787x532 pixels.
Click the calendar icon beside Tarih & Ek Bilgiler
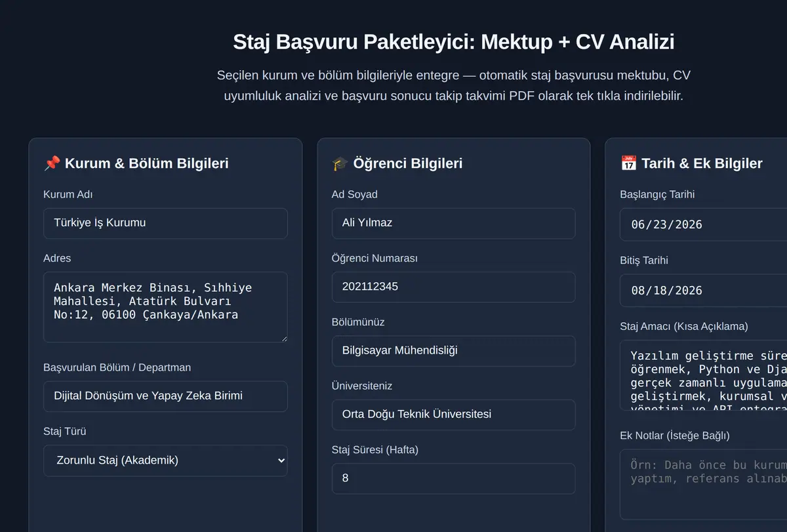pos(628,163)
